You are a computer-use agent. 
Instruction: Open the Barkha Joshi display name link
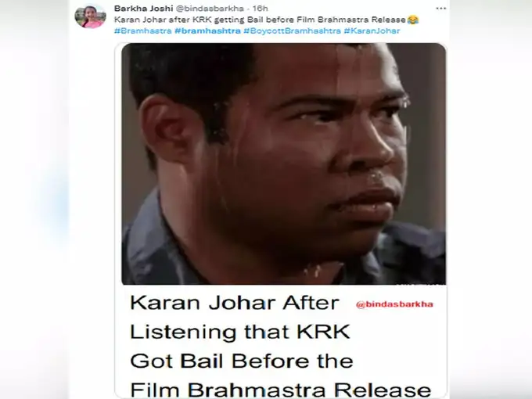(x=143, y=8)
